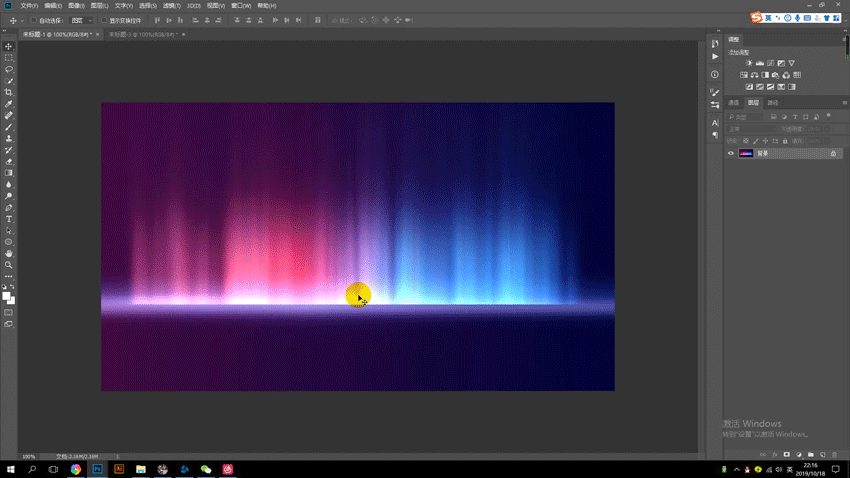Screen dimensions: 850x478
Task: Open the Auto-Select layer/group dropdown
Action: tap(82, 21)
